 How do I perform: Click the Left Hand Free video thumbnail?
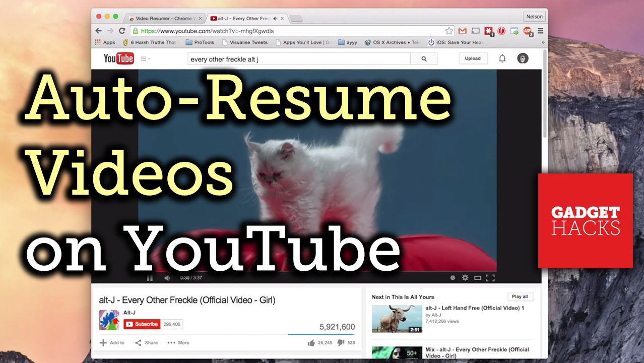397,319
